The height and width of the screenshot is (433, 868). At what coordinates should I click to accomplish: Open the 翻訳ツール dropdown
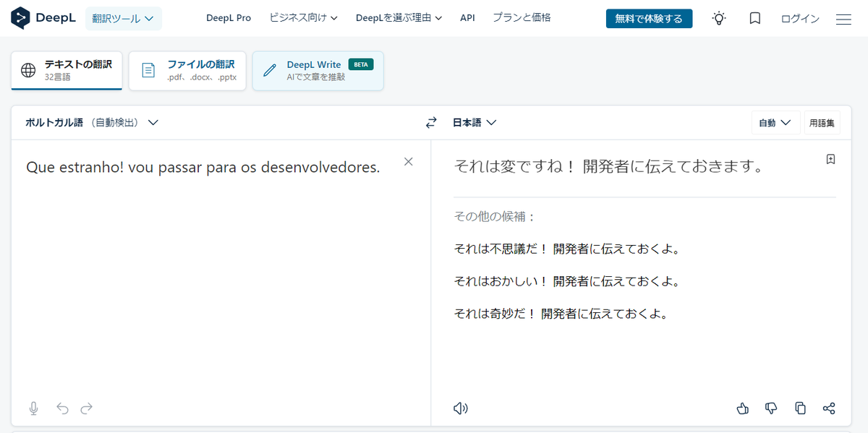point(124,18)
